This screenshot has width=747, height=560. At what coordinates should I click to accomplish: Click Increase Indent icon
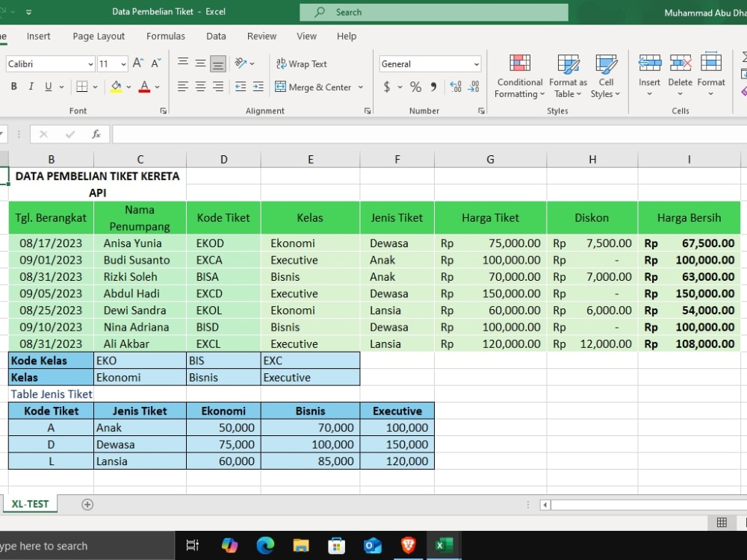pyautogui.click(x=258, y=87)
